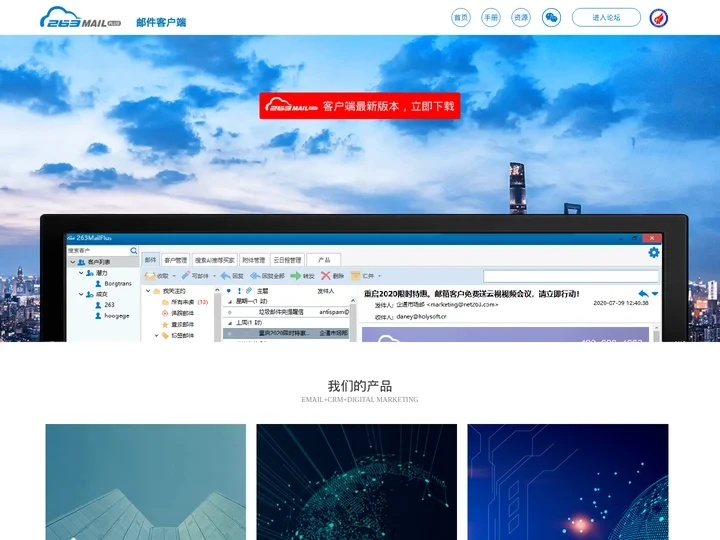Open the building product thumbnail
This screenshot has height=540, width=720.
tap(146, 482)
